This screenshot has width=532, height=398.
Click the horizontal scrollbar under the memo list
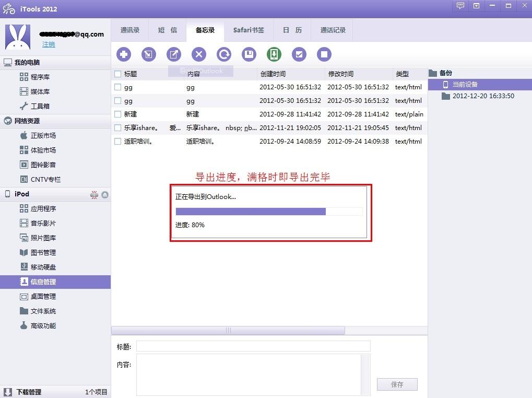tap(228, 330)
